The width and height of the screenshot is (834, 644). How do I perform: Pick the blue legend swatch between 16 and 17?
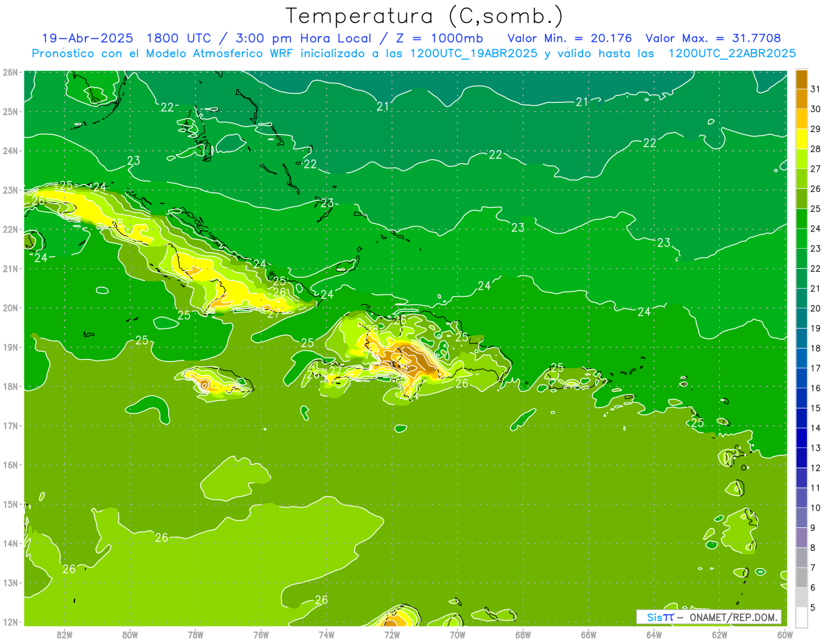801,378
